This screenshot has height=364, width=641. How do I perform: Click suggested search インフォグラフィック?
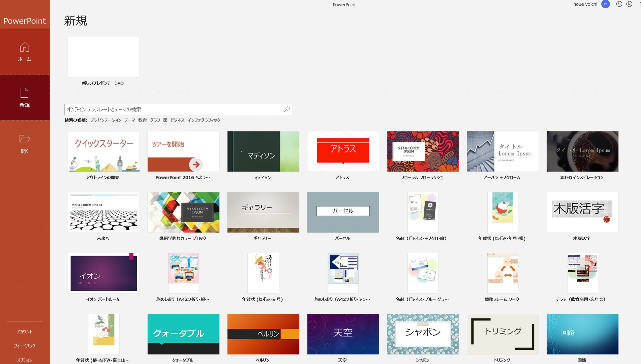pos(204,120)
